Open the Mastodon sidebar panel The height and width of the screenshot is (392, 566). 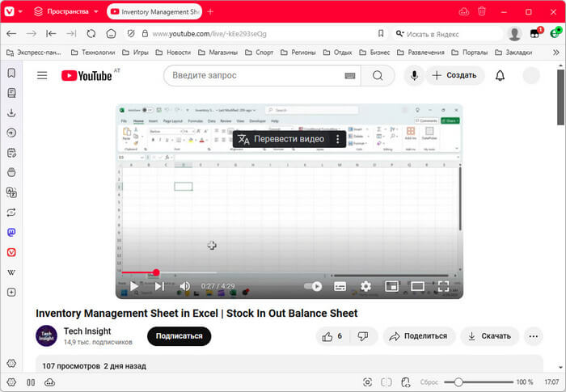(x=11, y=232)
